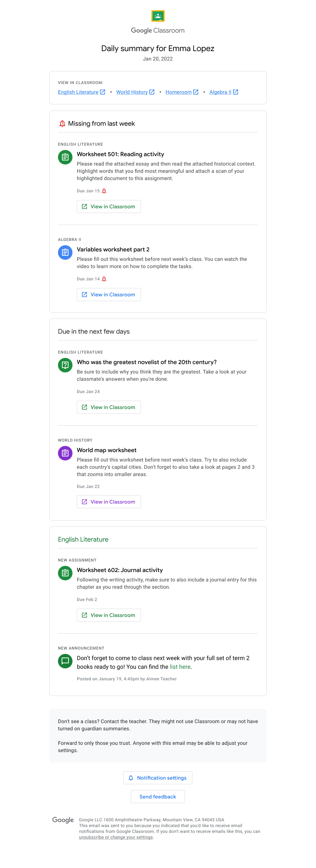This screenshot has width=316, height=868.
Task: Open the 'list here' link in announcement
Action: pos(180,667)
